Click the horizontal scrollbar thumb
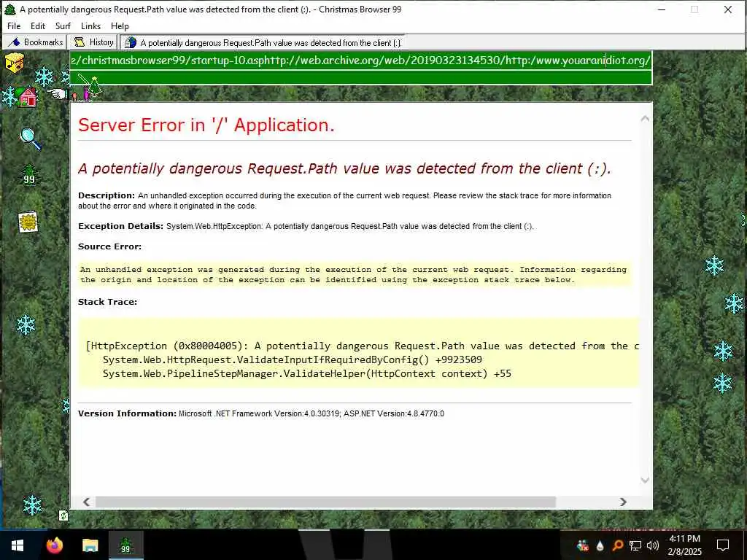Viewport: 747px width, 560px height. click(x=325, y=502)
